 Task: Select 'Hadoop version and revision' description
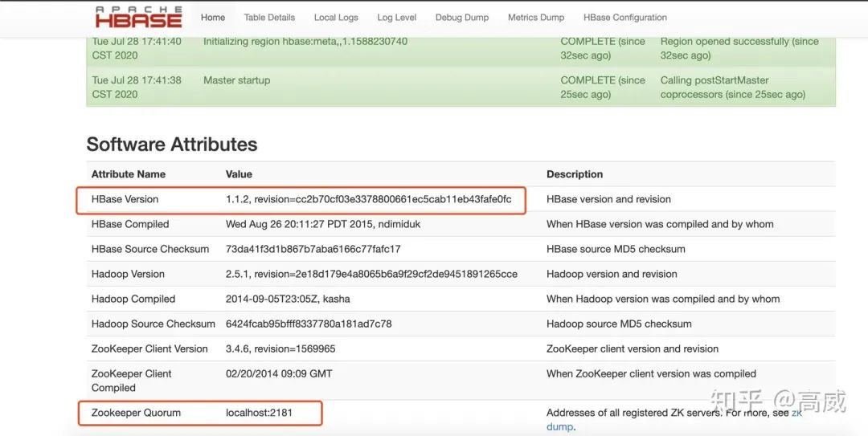click(x=612, y=274)
